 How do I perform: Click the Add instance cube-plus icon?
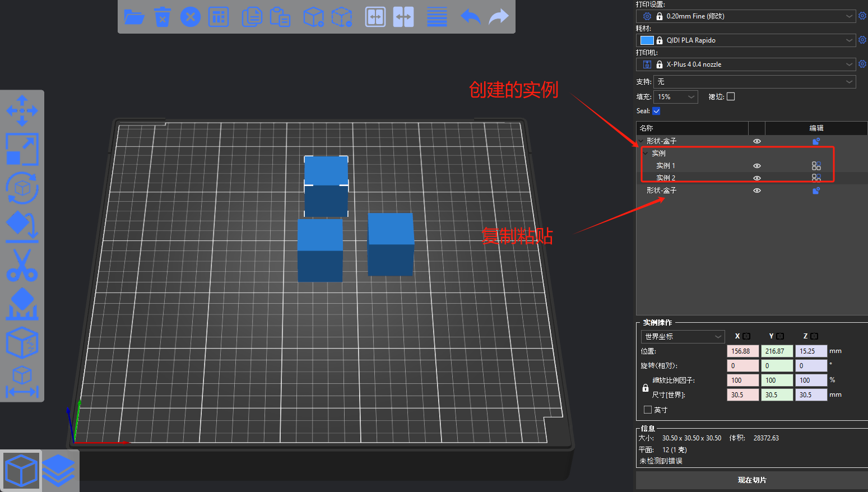313,17
